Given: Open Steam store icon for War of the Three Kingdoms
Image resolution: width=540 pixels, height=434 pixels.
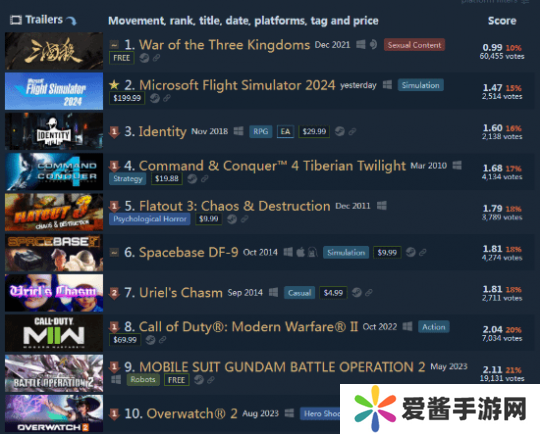Looking at the screenshot, I should click(x=144, y=58).
